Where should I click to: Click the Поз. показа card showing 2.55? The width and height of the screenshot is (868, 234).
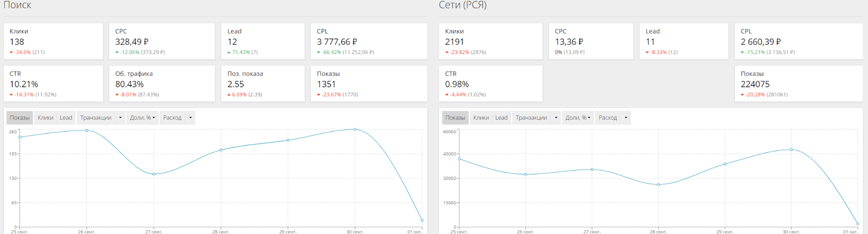point(263,83)
